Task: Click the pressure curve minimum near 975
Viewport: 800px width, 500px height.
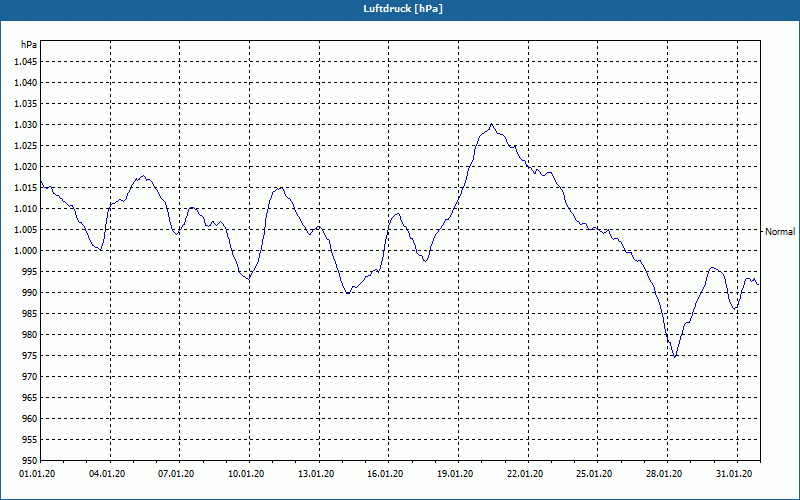Action: point(675,356)
